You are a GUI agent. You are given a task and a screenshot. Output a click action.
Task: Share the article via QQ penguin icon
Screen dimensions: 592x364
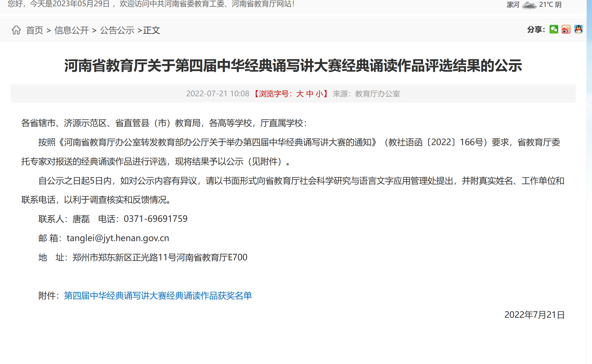click(578, 29)
